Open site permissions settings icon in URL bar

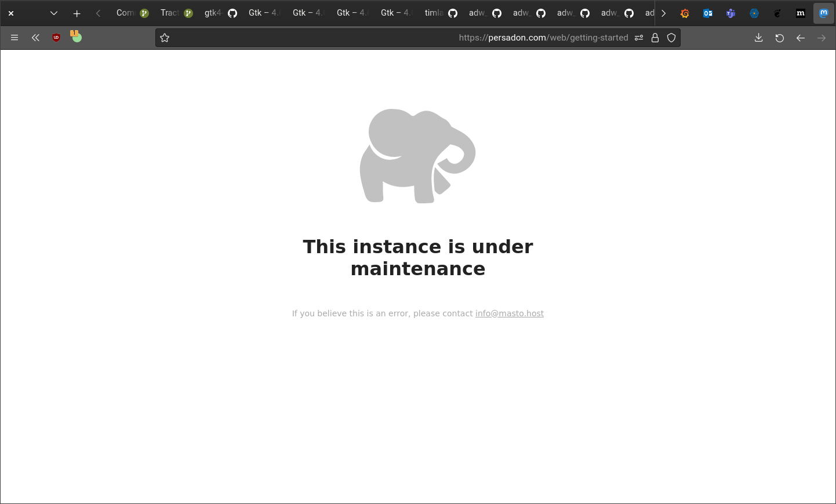(639, 38)
